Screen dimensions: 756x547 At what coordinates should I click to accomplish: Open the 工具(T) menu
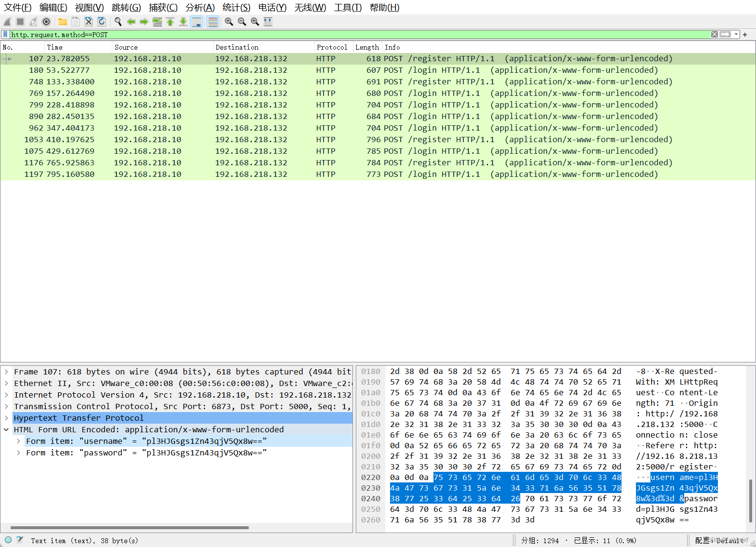[348, 8]
